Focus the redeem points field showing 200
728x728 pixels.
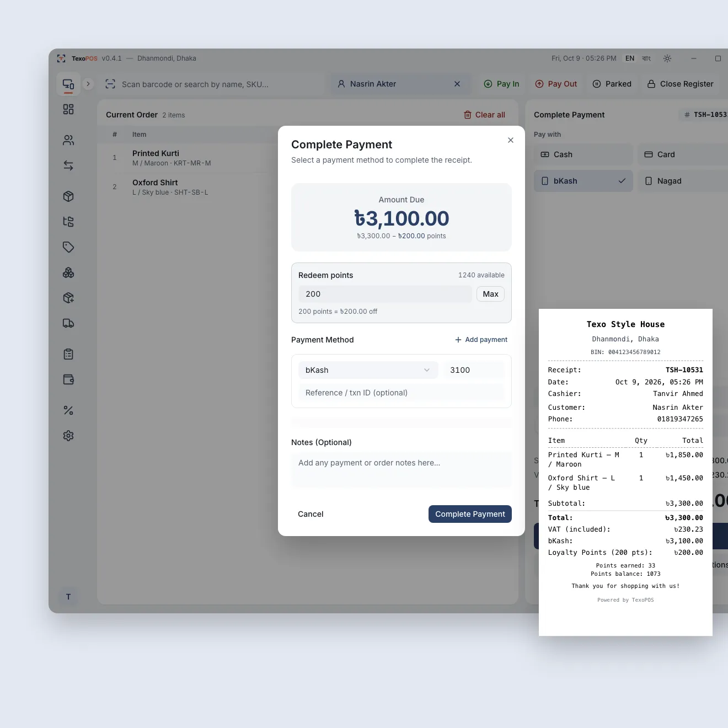tap(385, 294)
